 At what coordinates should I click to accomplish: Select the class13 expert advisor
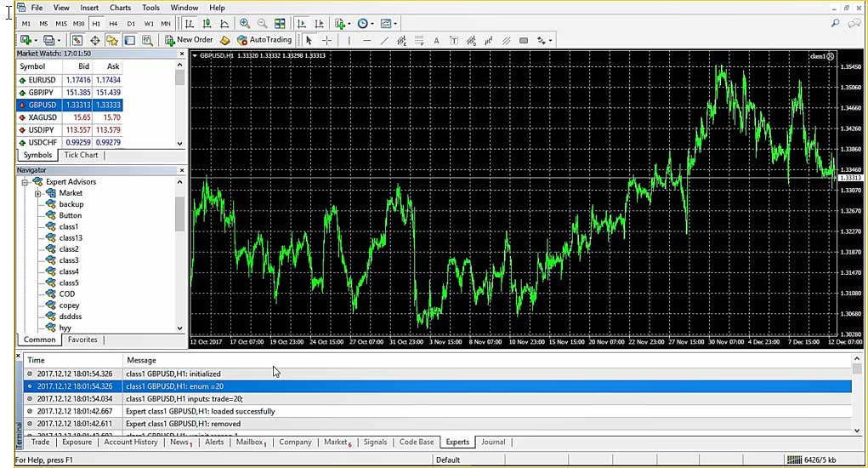click(71, 238)
